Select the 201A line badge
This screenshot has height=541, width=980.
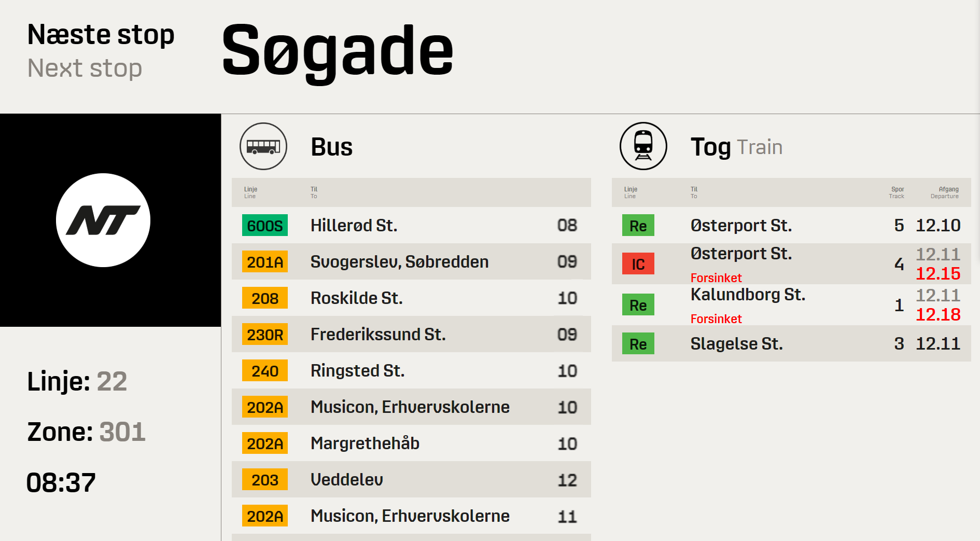click(x=265, y=261)
